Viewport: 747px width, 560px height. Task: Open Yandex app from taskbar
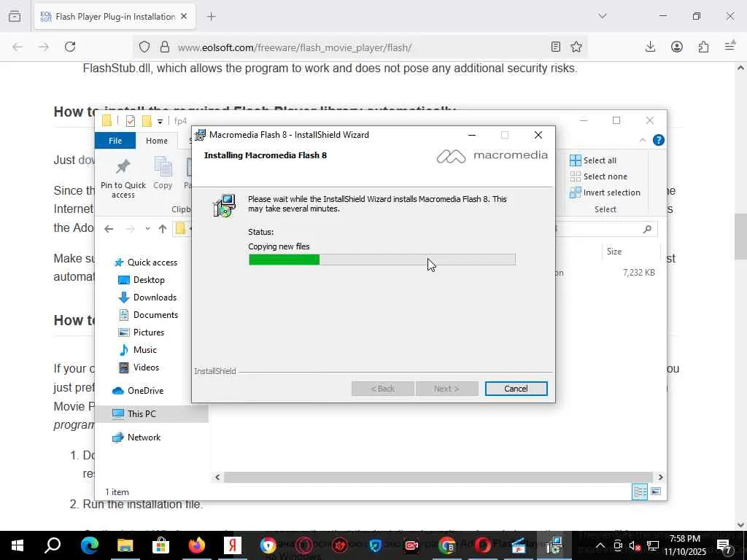tap(233, 545)
